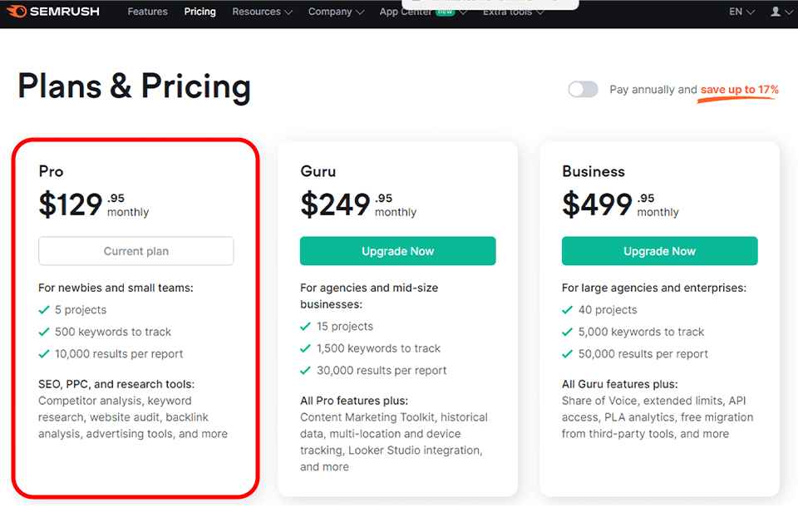The image size is (798, 532).
Task: Go to the Pricing nav item
Action: (x=199, y=12)
